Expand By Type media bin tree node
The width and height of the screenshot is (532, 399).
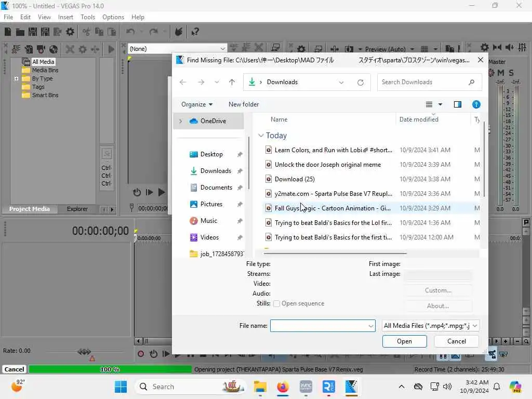16,78
